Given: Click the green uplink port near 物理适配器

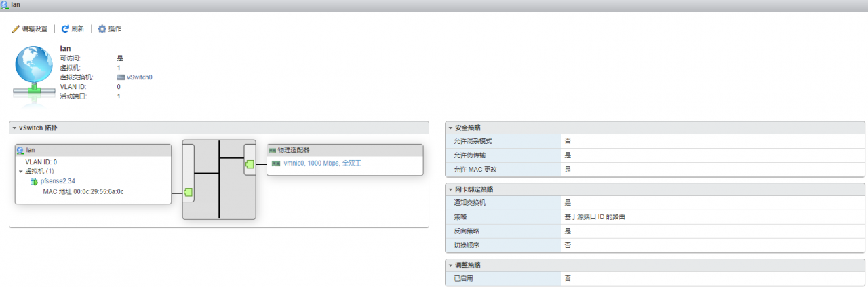Looking at the screenshot, I should (250, 164).
